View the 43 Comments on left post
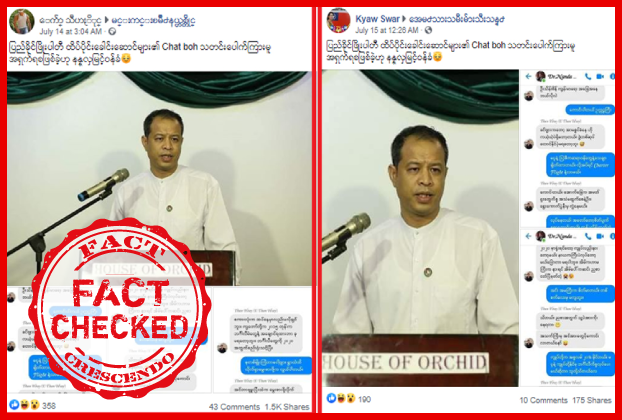Image resolution: width=622 pixels, height=420 pixels. pyautogui.click(x=234, y=407)
